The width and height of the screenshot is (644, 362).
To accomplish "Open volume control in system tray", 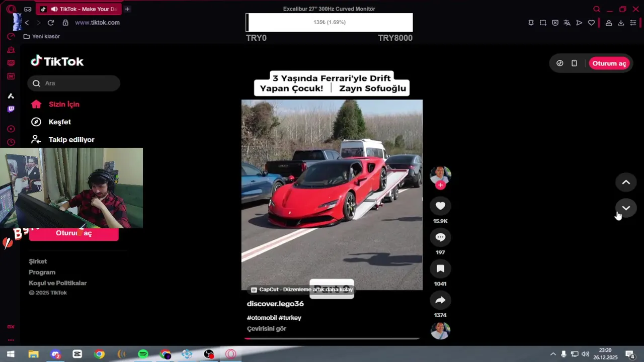I will point(585,354).
